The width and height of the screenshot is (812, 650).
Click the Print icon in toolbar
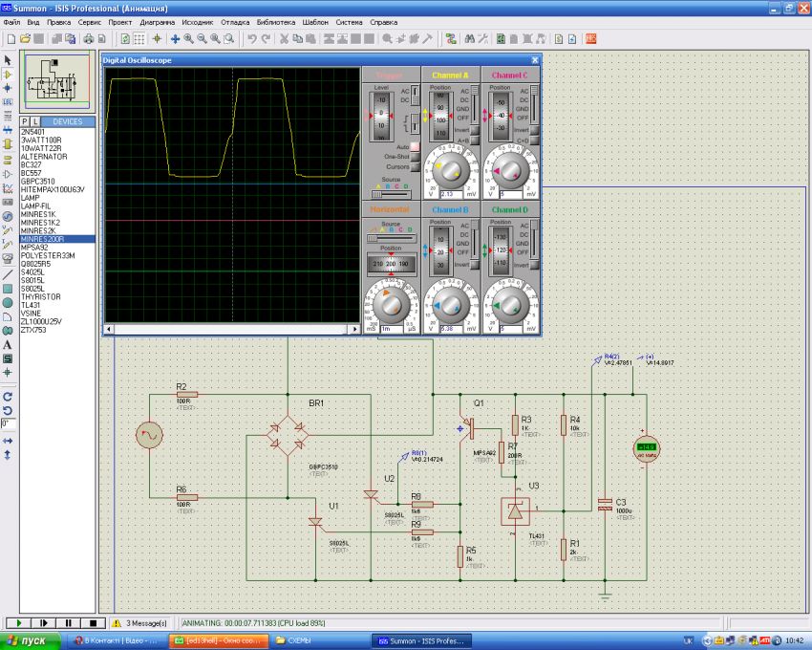88,39
